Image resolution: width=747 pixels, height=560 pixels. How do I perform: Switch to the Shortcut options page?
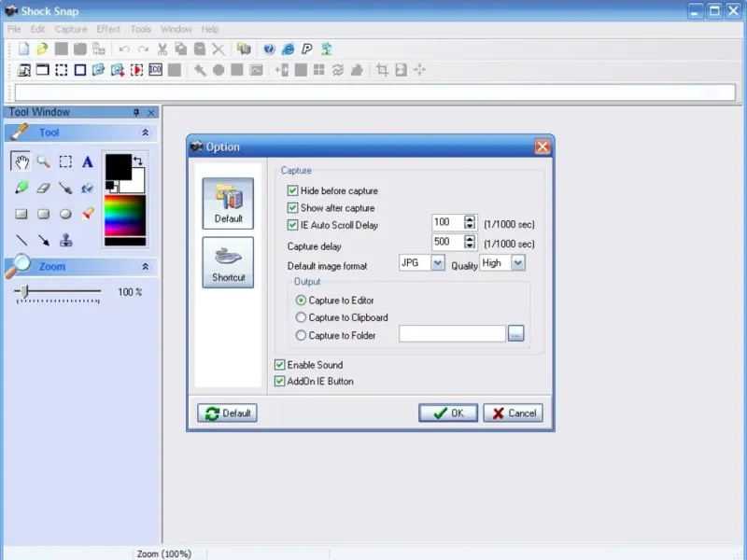228,262
